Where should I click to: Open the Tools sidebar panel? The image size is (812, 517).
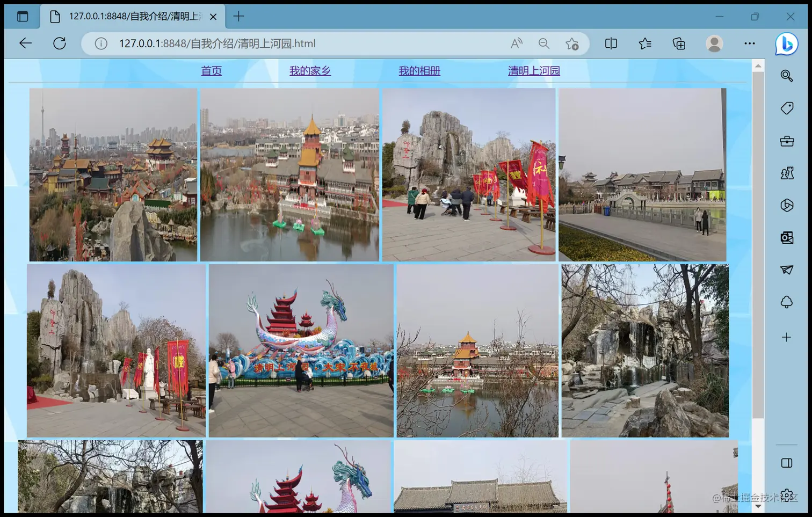786,141
